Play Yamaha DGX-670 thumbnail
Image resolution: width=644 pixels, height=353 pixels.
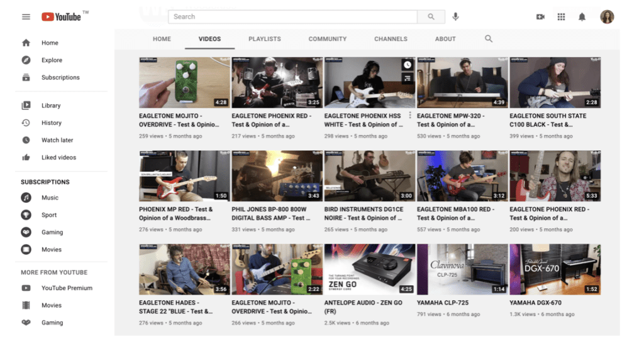[x=555, y=269]
